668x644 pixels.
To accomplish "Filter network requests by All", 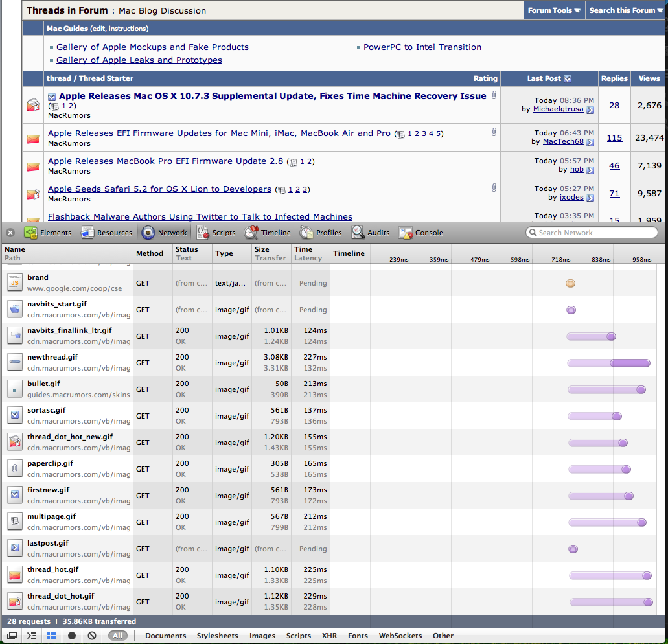I will tap(117, 636).
